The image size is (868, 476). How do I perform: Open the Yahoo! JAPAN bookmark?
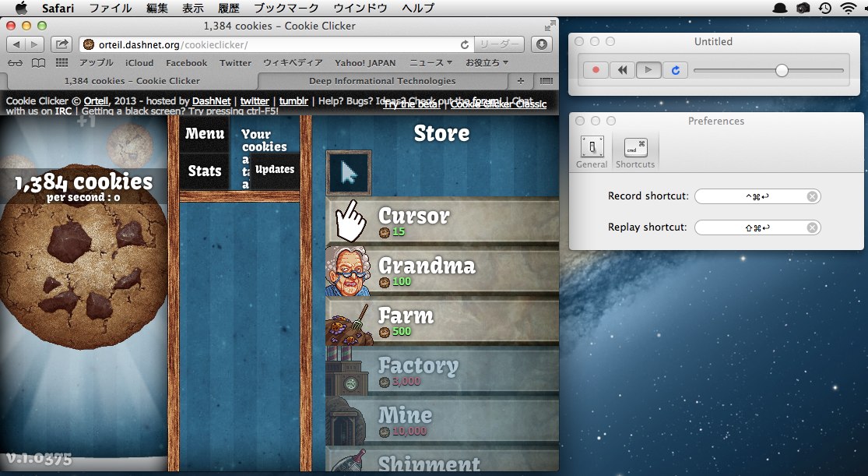coord(365,63)
